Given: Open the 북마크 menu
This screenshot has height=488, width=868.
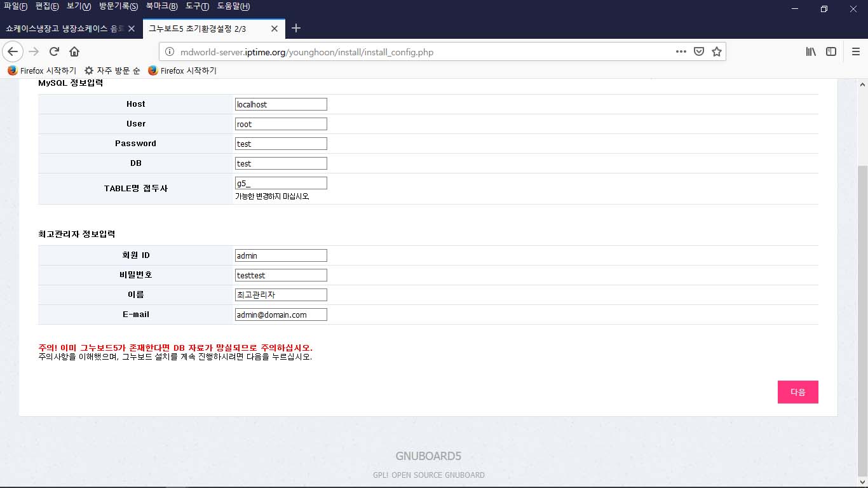Looking at the screenshot, I should 161,6.
